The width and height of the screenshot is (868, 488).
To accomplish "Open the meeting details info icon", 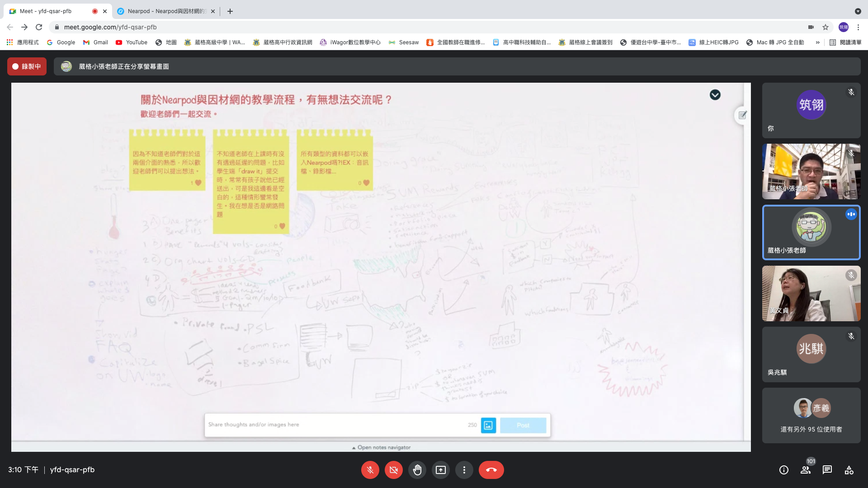I will [783, 470].
